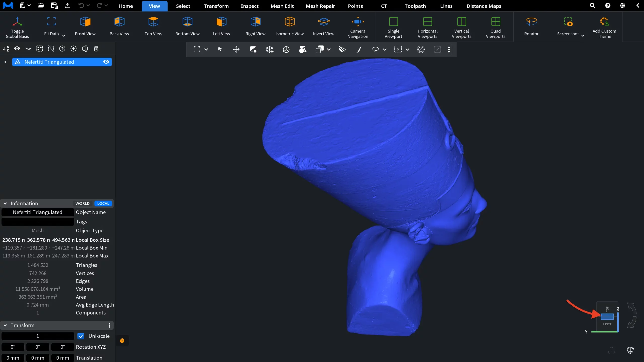
Task: Click the shapes primitives icon in viewport toolbar
Action: tap(303, 49)
